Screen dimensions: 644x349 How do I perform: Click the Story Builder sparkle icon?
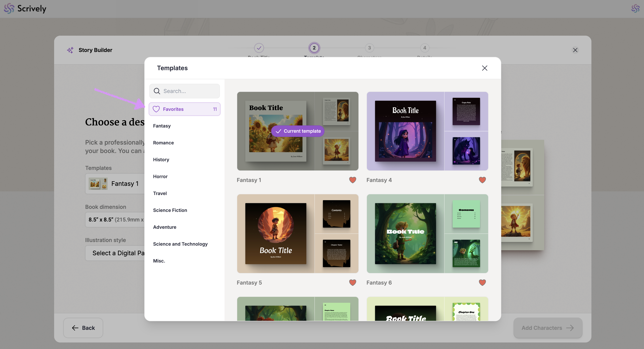pos(70,50)
